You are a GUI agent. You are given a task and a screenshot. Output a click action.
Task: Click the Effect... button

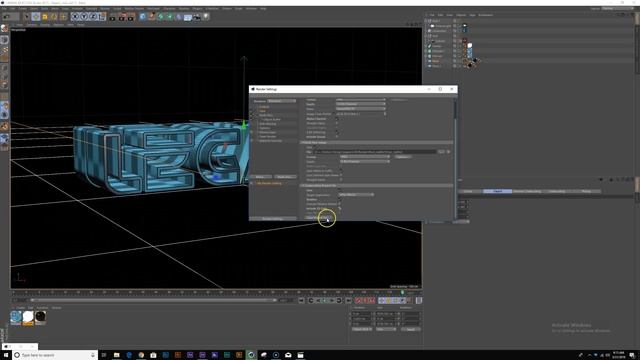[x=260, y=177]
